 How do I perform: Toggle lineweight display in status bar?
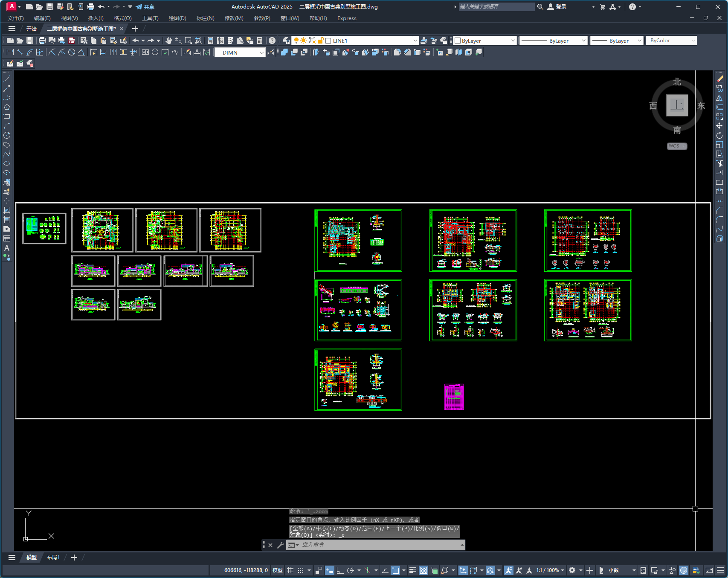[x=412, y=570]
